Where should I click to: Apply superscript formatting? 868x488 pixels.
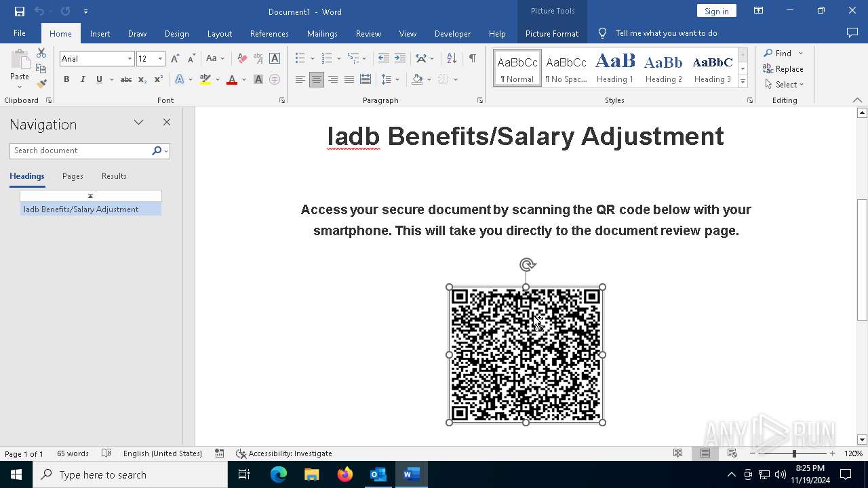tap(158, 80)
